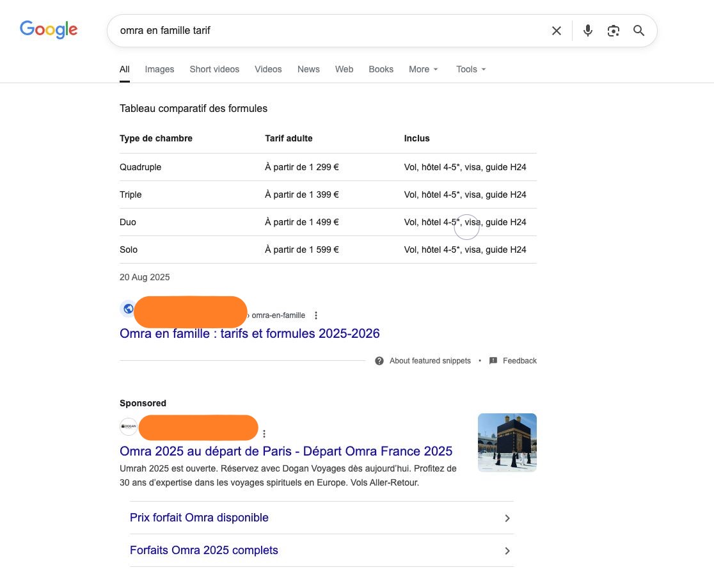Expand Prix forfait Omra disponible sitelink
The image size is (714, 588).
(507, 518)
